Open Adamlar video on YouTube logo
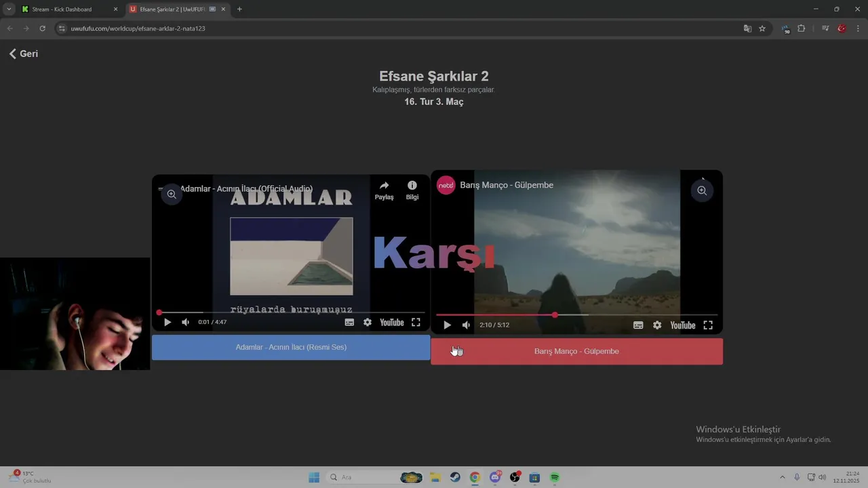This screenshot has height=488, width=868. (x=392, y=323)
